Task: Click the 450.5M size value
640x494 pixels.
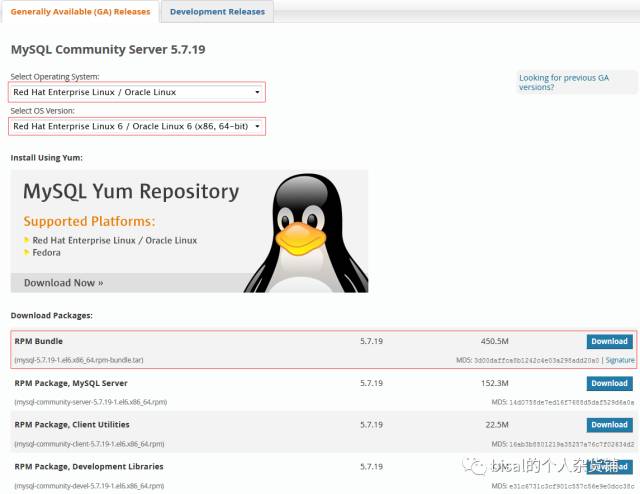Action: tap(495, 341)
